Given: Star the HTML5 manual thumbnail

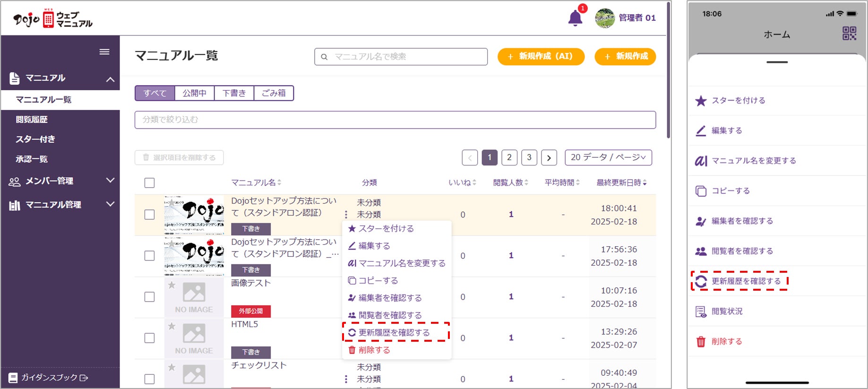Looking at the screenshot, I should (172, 326).
